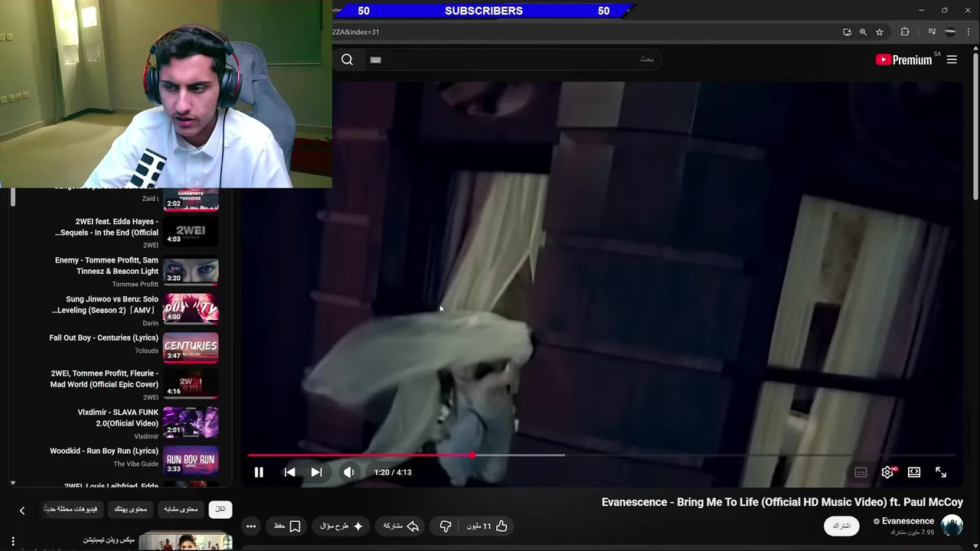Open the Evanescence channel avatar

point(952,525)
